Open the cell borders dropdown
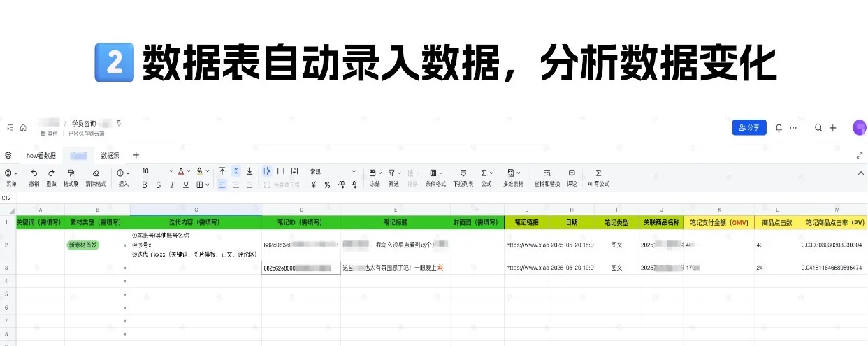 pos(203,185)
